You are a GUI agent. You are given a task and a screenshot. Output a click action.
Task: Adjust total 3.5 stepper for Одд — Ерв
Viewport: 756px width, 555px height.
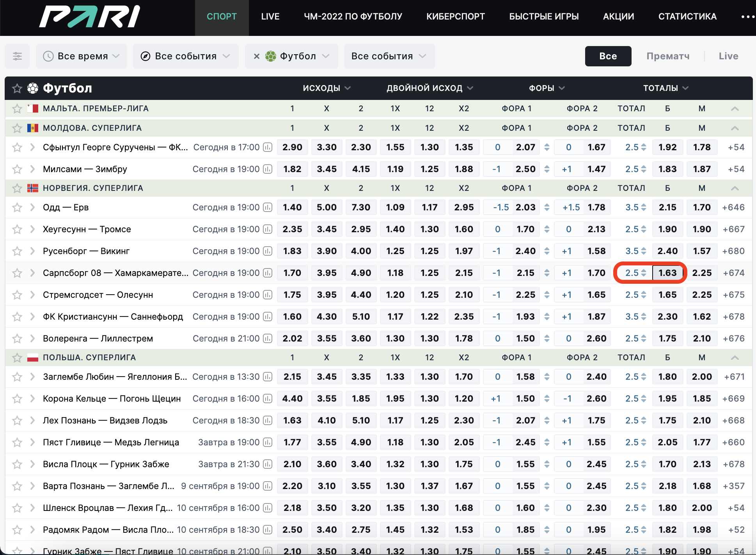644,207
